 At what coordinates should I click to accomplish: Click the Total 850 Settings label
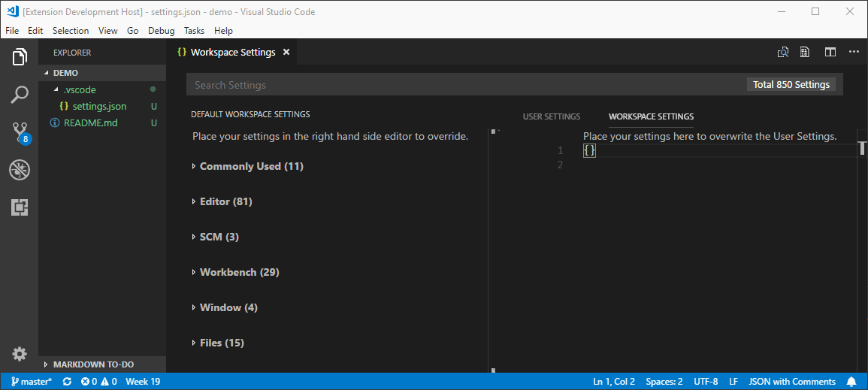[x=791, y=85]
